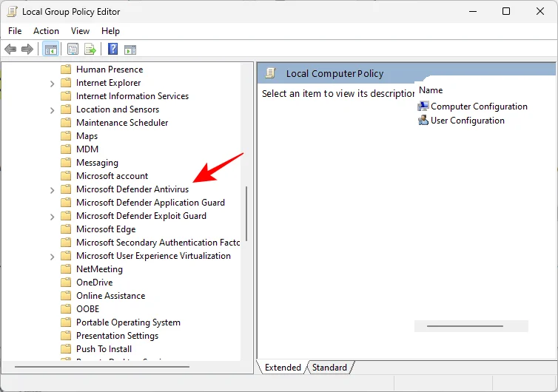Switch to the Standard tab
Screen dimensions: 558x392
[329, 367]
